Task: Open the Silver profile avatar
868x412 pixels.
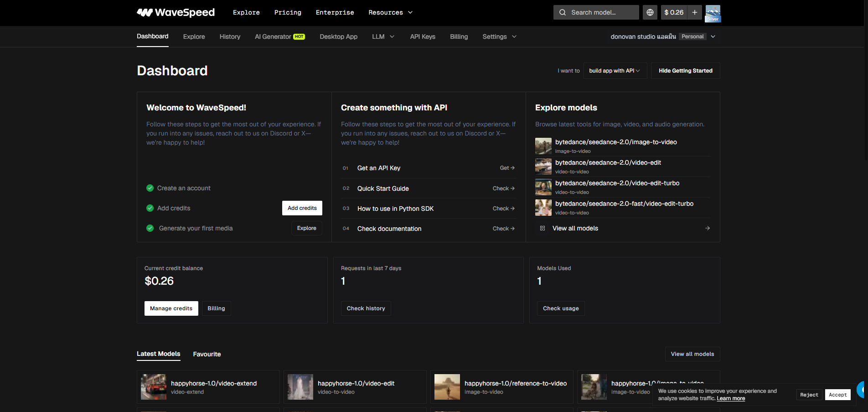Action: pos(713,13)
